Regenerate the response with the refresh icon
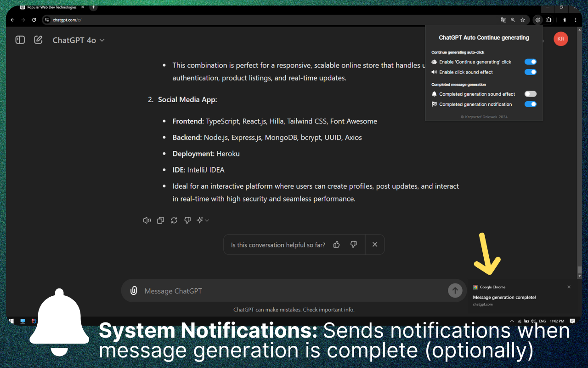This screenshot has width=588, height=368. [174, 220]
